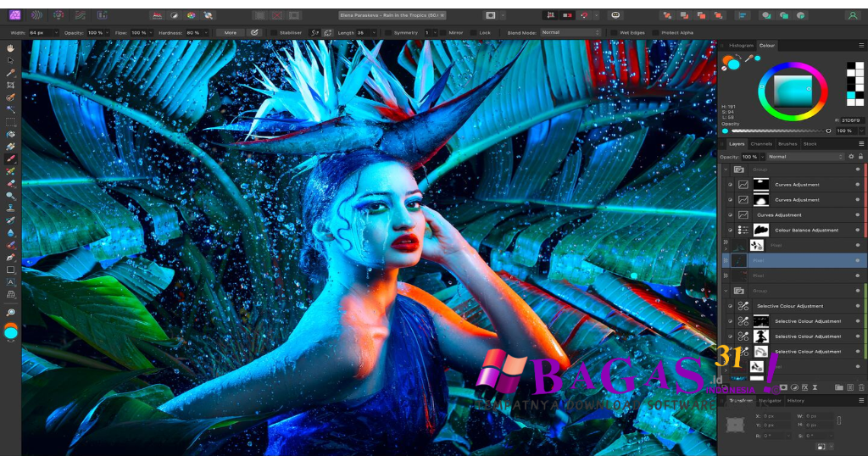This screenshot has height=456, width=868.
Task: Click the hex colour field 31D6F9
Action: (851, 120)
